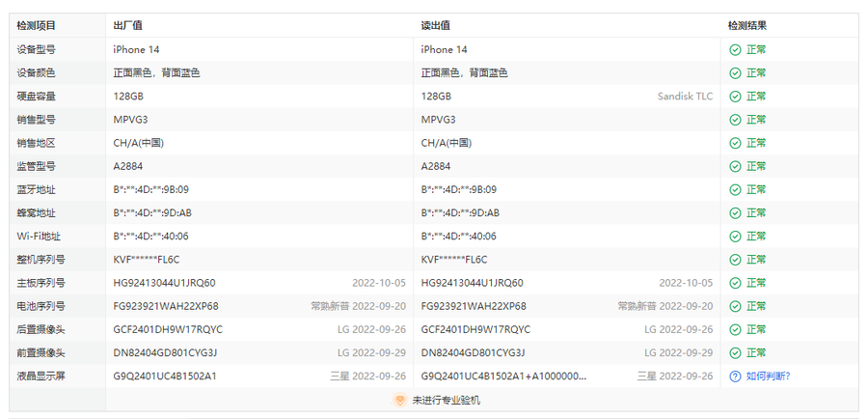868x419 pixels.
Task: Click read value CH/A(中国)
Action: (447, 143)
